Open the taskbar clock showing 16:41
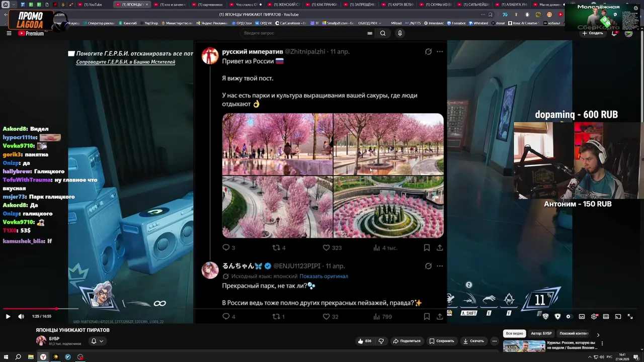This screenshot has height=362, width=644. [622, 357]
